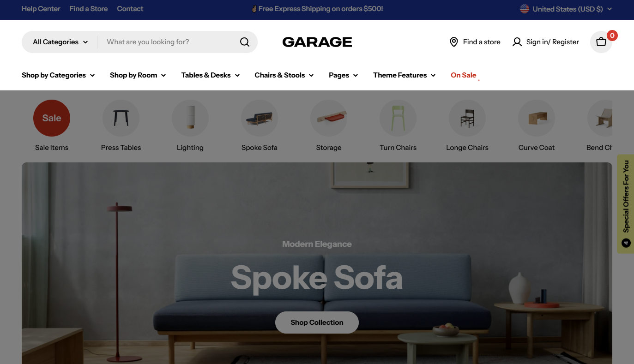634x364 pixels.
Task: Select the Sale Items red circle
Action: 52,118
